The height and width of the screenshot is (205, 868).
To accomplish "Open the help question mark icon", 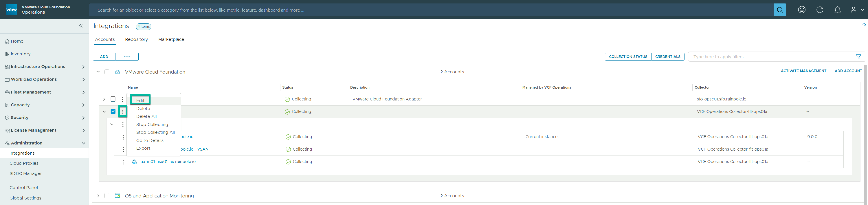I will [x=864, y=26].
